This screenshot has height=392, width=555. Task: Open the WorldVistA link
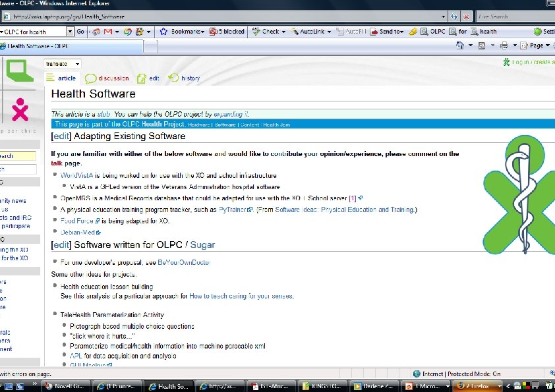(x=77, y=175)
